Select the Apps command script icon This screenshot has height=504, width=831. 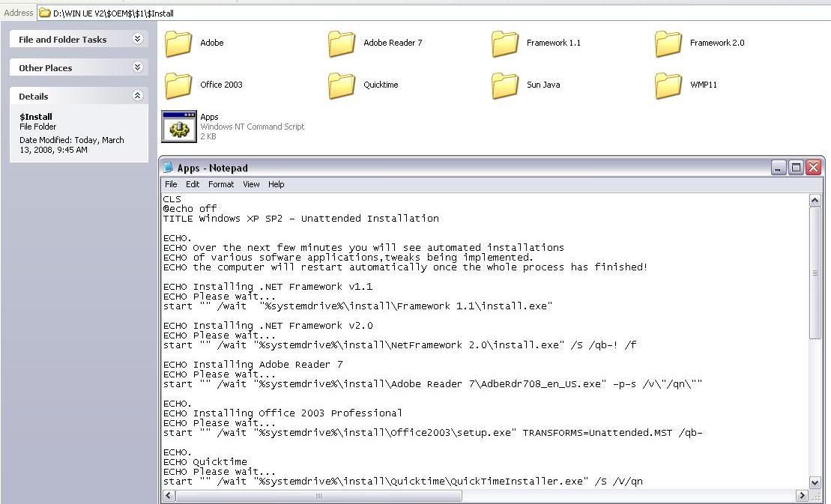pos(179,127)
